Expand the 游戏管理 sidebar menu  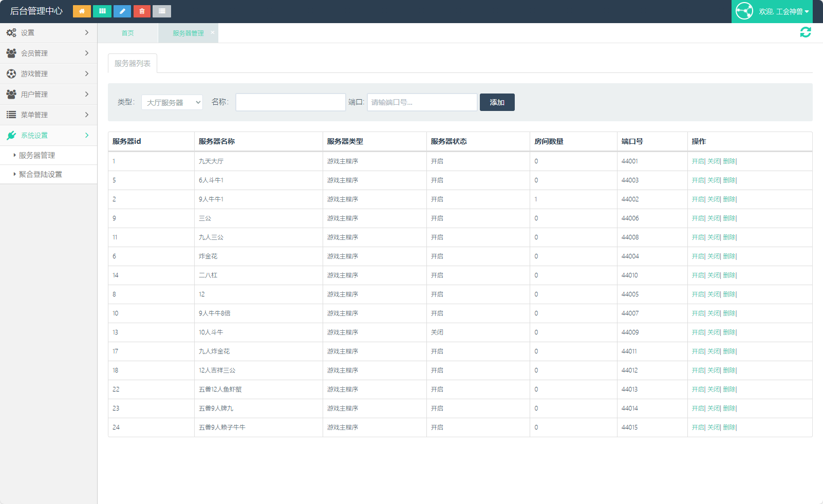(48, 73)
